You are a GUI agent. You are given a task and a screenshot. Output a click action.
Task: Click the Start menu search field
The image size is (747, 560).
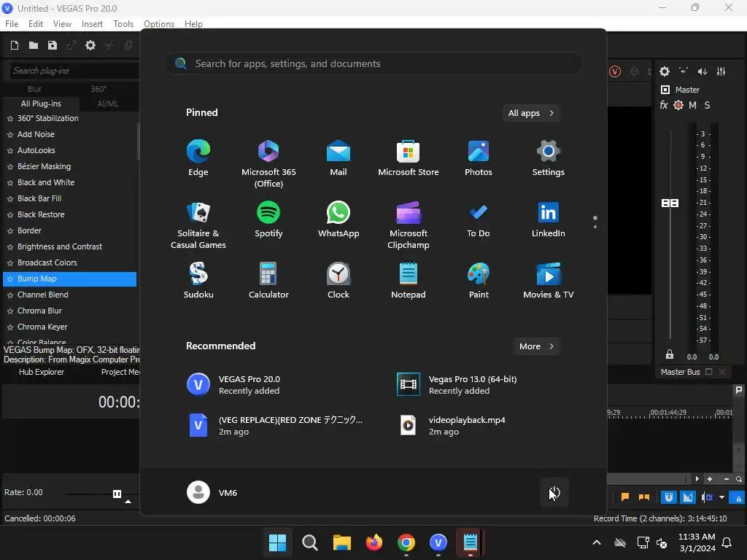click(x=373, y=64)
